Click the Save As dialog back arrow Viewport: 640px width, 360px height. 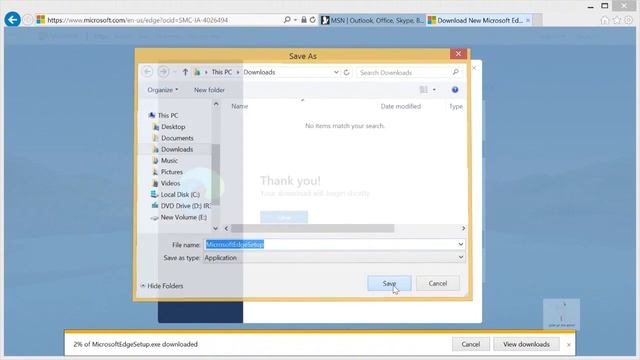[x=148, y=72]
